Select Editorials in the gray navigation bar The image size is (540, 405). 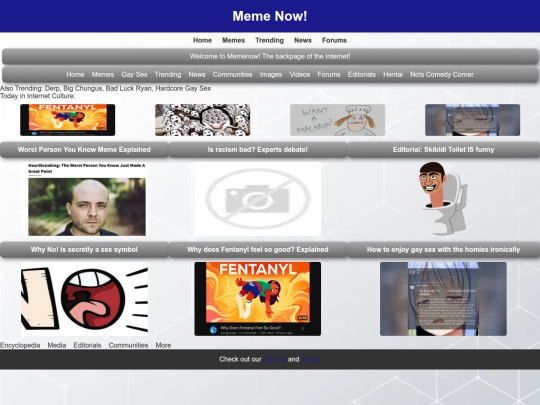362,74
